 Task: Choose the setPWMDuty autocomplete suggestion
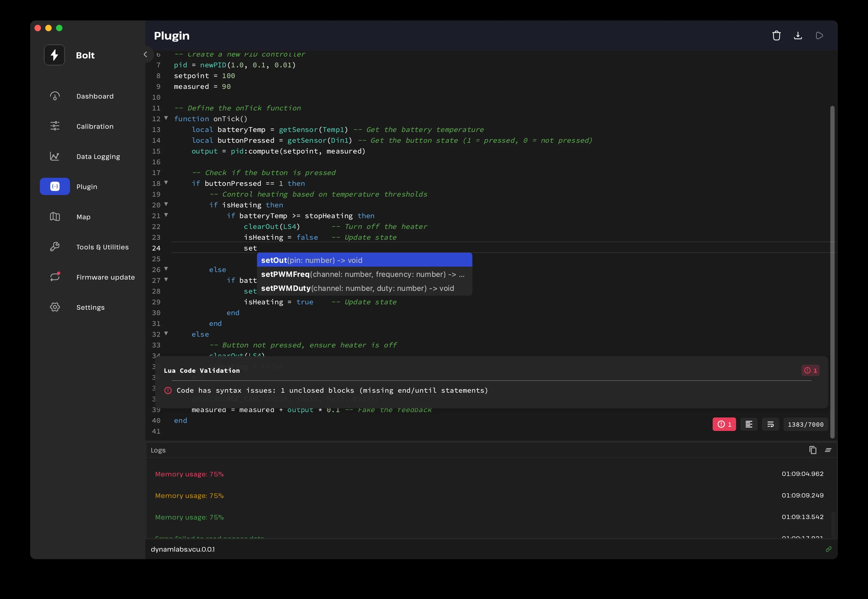point(364,288)
